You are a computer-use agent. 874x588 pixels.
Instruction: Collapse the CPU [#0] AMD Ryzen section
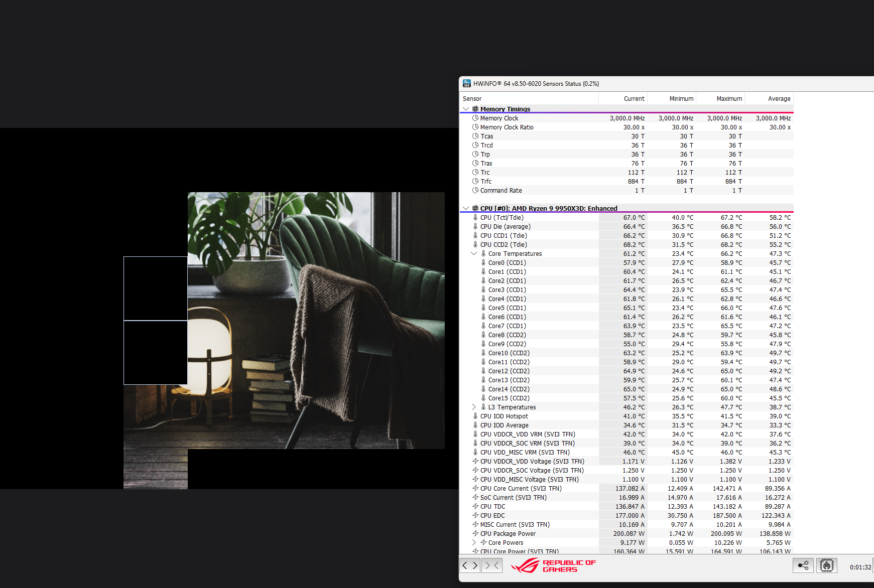pos(466,208)
